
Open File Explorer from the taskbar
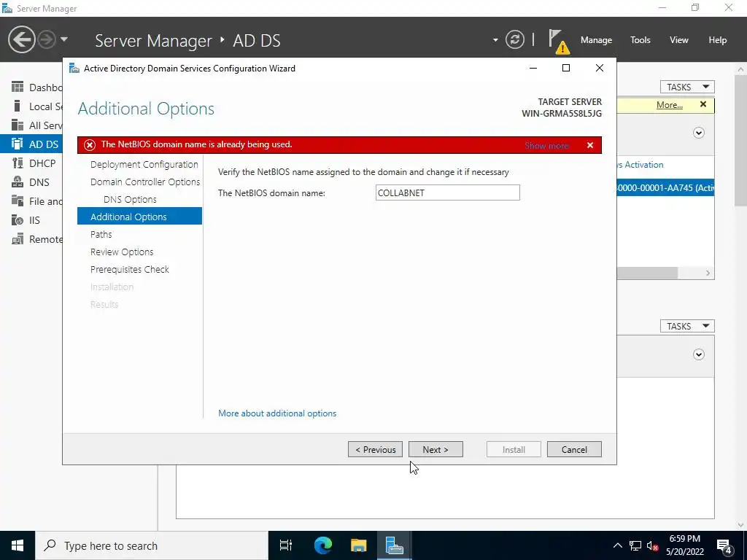tap(358, 545)
